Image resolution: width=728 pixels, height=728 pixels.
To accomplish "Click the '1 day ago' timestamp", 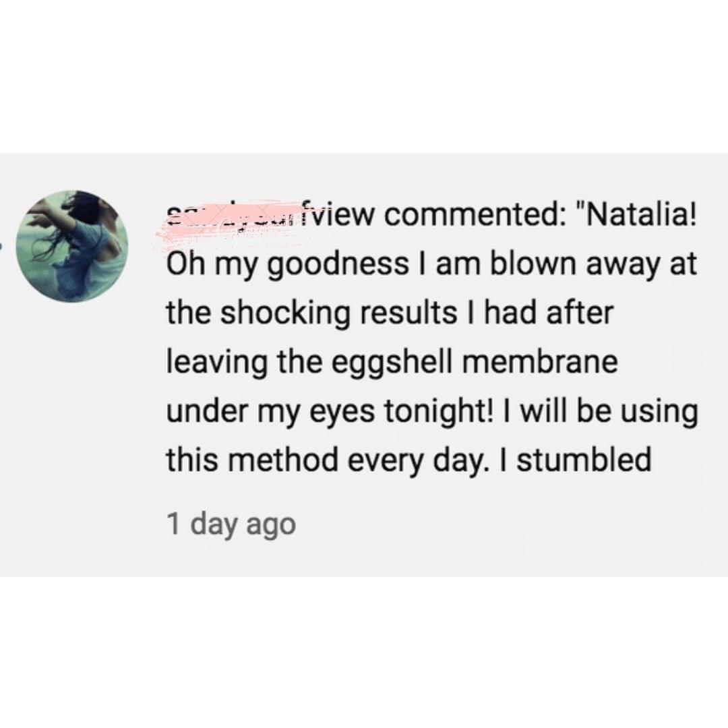I will 231,524.
